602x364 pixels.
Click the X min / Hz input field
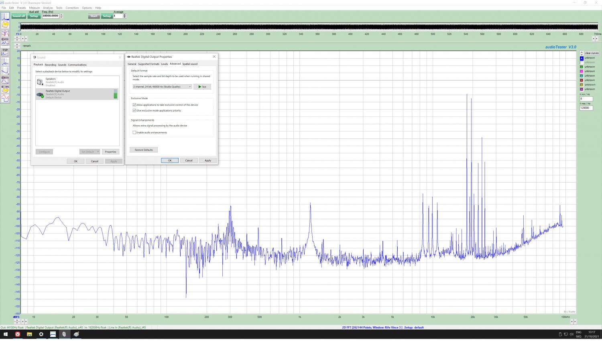(586, 99)
